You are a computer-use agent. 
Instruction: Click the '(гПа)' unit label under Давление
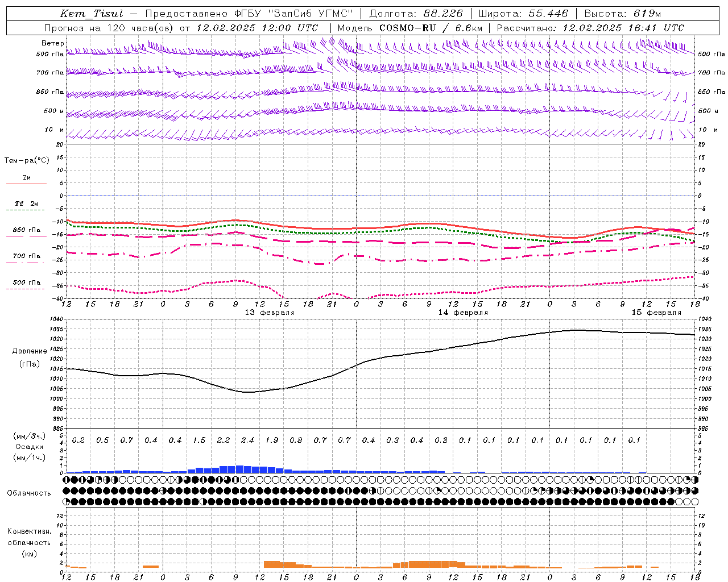30,364
